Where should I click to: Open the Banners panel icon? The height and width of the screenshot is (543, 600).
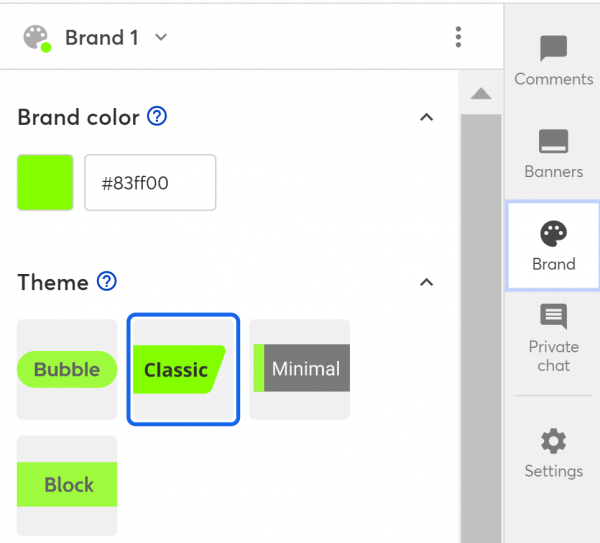553,141
